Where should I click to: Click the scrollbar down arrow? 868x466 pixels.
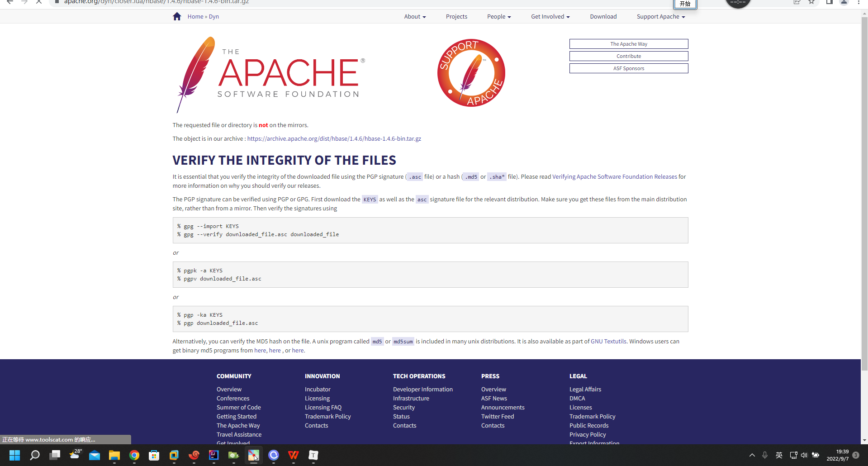(864, 440)
